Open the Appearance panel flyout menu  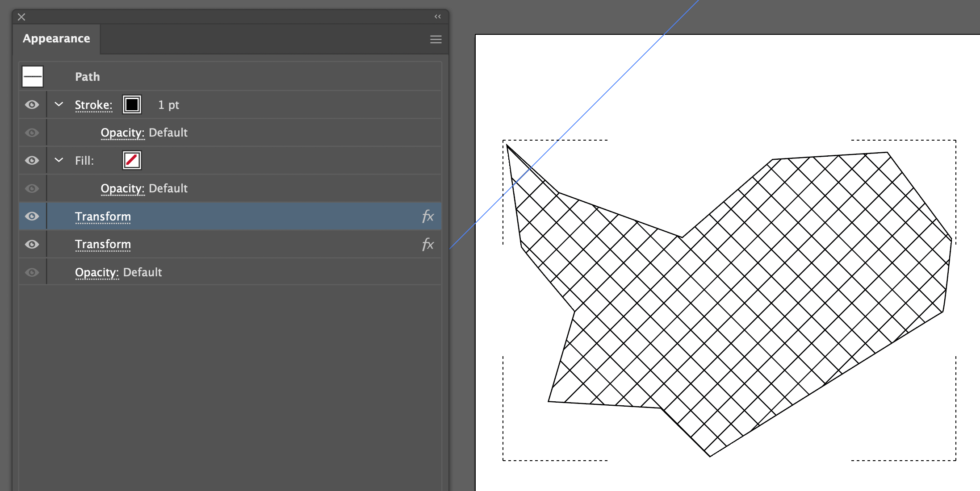tap(435, 39)
